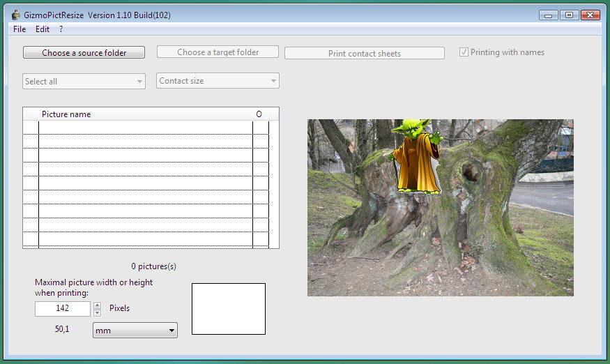Click the empty white preview box
This screenshot has width=610, height=364.
tap(229, 309)
